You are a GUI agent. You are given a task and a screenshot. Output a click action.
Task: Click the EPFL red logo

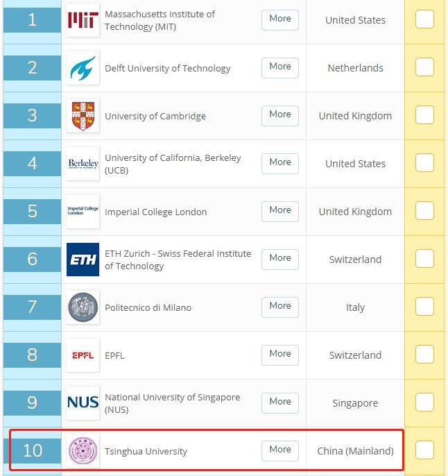pos(83,355)
